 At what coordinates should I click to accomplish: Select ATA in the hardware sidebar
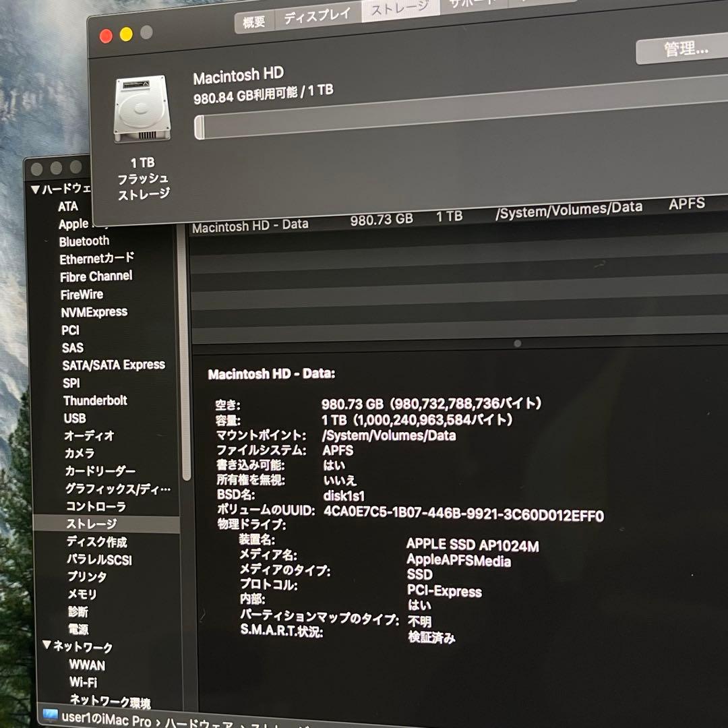click(x=68, y=206)
